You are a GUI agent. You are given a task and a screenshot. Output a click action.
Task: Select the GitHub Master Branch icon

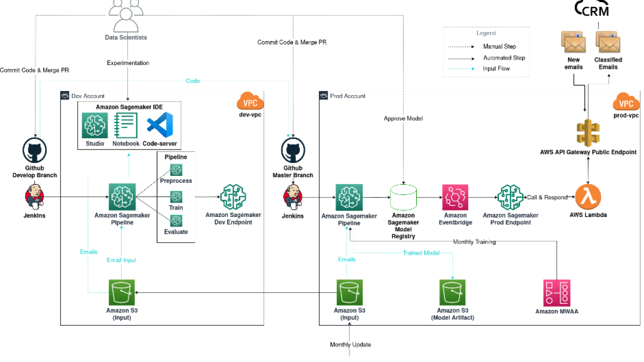[x=293, y=151]
